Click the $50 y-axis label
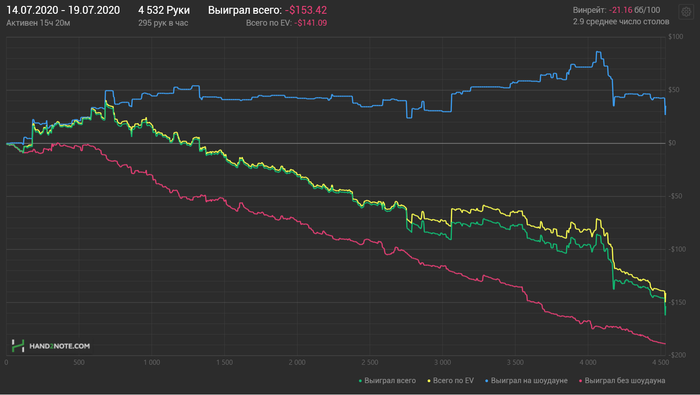The height and width of the screenshot is (395, 700). coord(674,90)
